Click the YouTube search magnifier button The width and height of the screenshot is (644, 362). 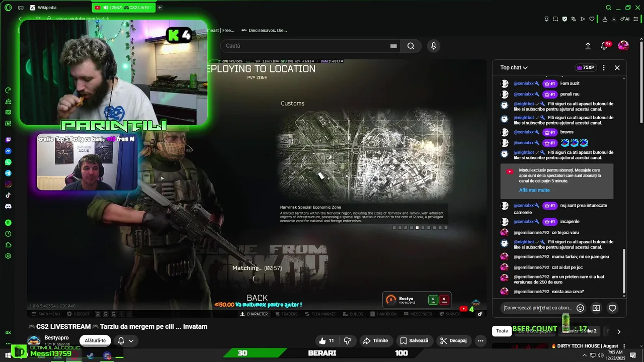click(x=411, y=46)
